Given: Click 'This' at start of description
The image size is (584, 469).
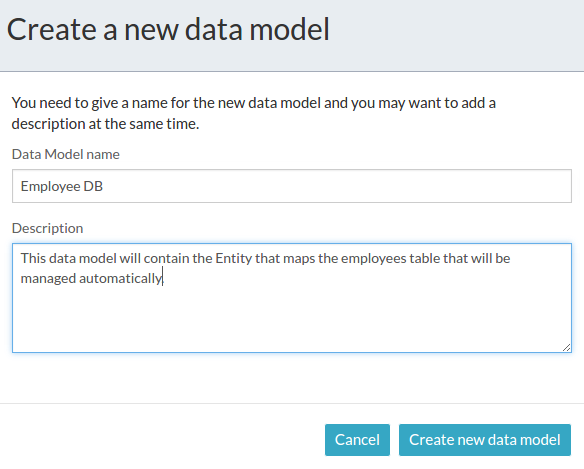Looking at the screenshot, I should 33,258.
